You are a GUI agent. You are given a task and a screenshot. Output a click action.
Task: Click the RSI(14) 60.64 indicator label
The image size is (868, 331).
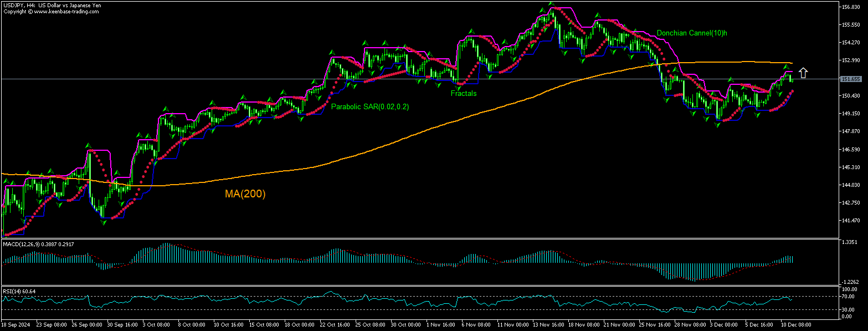pyautogui.click(x=18, y=291)
